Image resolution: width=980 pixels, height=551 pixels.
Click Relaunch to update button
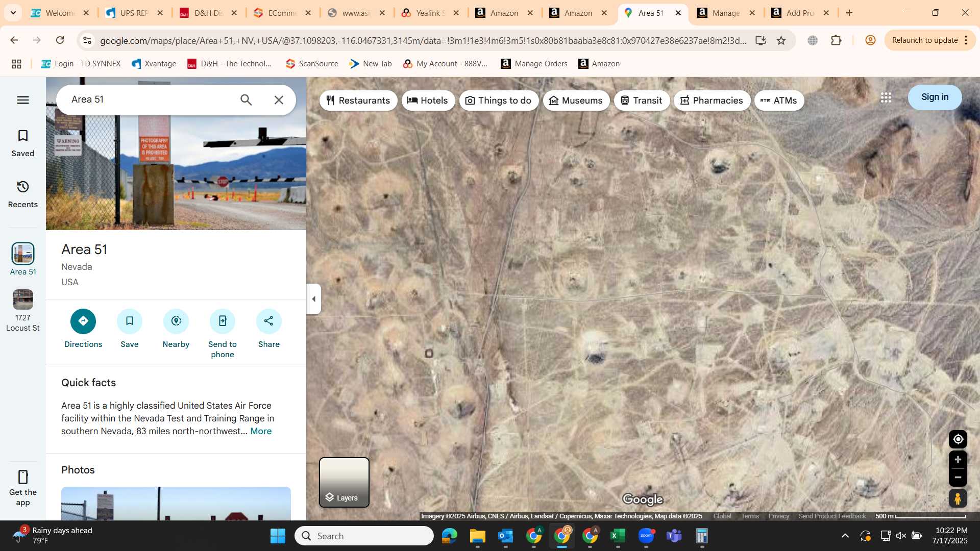click(930, 40)
